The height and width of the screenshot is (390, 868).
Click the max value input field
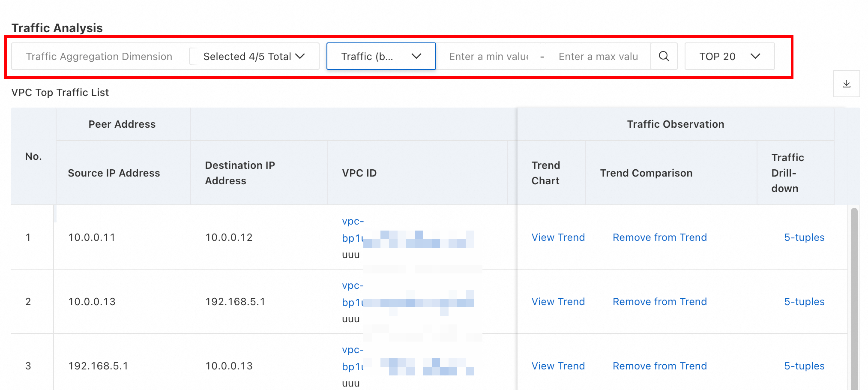pos(598,56)
